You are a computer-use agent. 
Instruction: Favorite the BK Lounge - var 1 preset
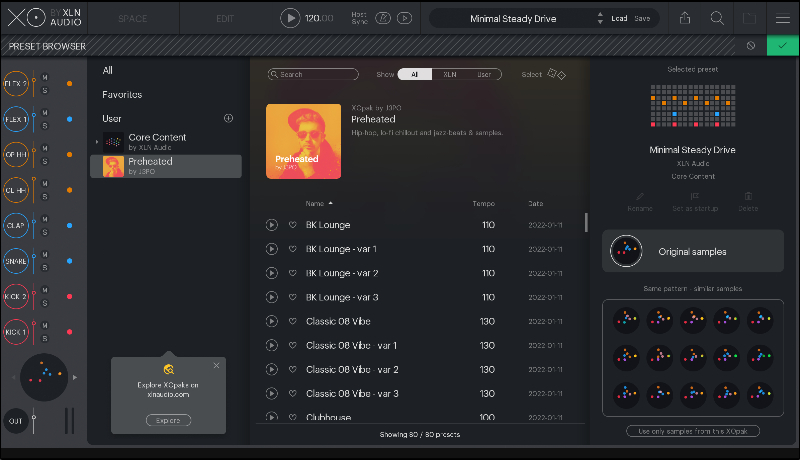292,249
